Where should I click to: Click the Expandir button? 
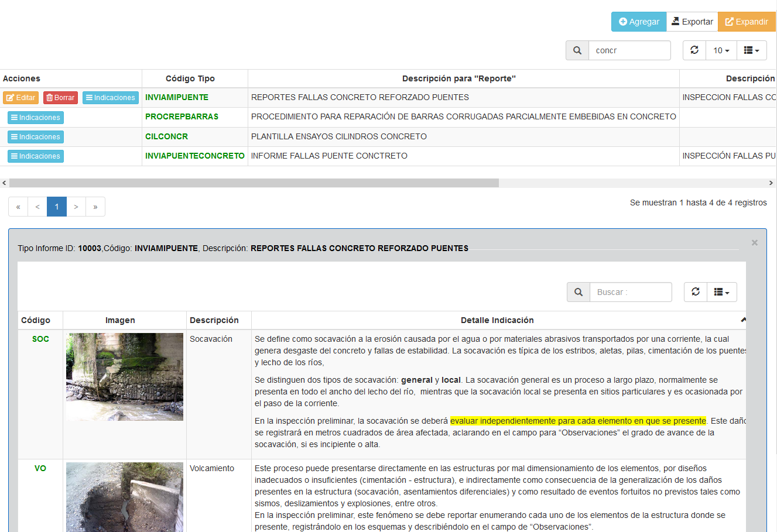click(x=747, y=22)
